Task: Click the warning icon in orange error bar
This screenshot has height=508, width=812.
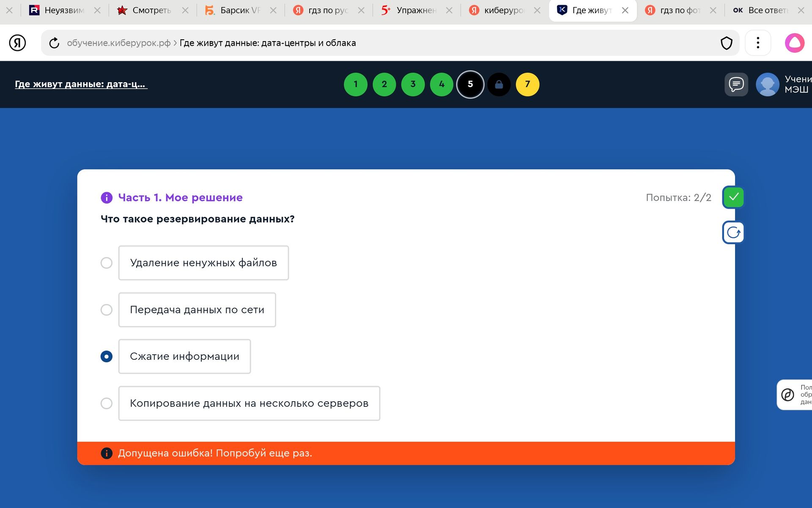Action: tap(107, 453)
